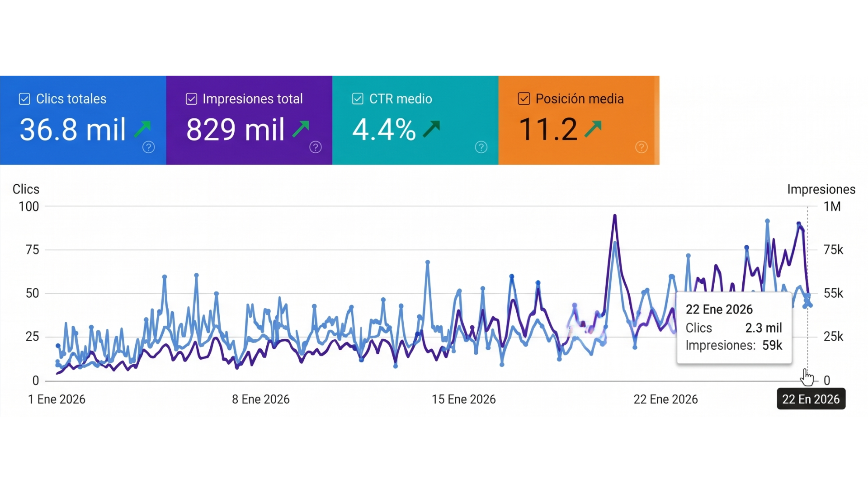Image resolution: width=868 pixels, height=488 pixels.
Task: Click the 50 label on Clics axis
Action: coord(32,294)
